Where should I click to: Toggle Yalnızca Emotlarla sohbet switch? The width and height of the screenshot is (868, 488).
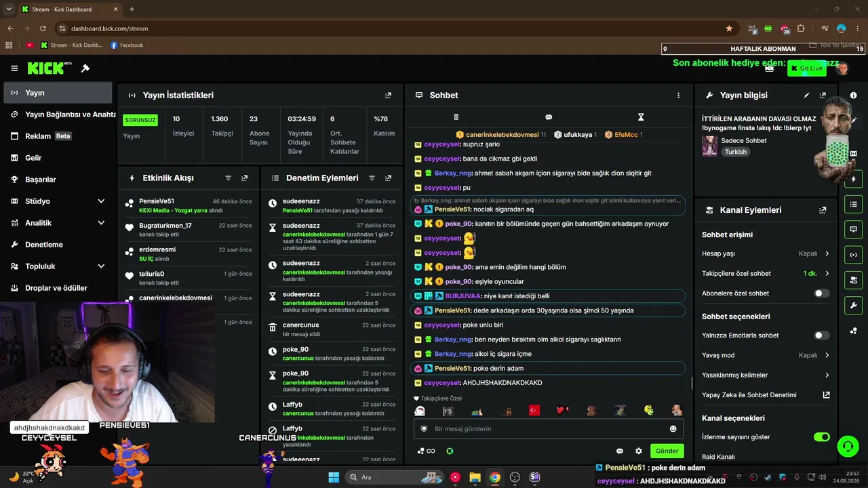click(821, 335)
